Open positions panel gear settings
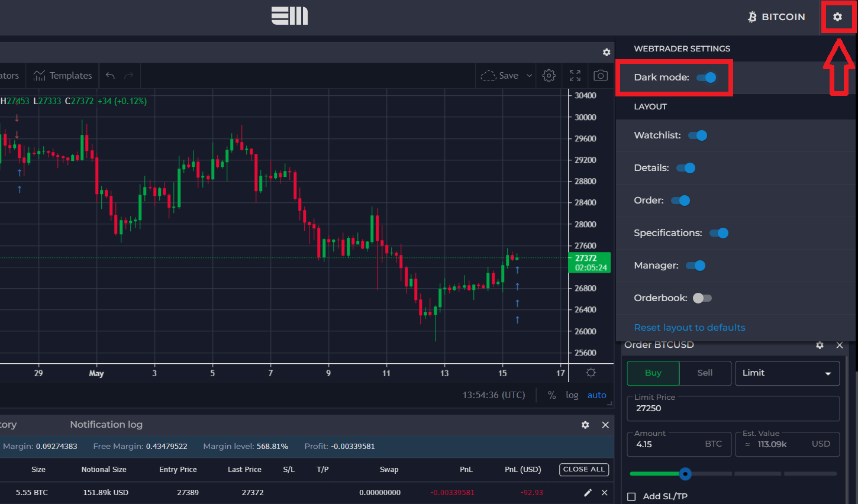This screenshot has height=504, width=858. tap(585, 425)
